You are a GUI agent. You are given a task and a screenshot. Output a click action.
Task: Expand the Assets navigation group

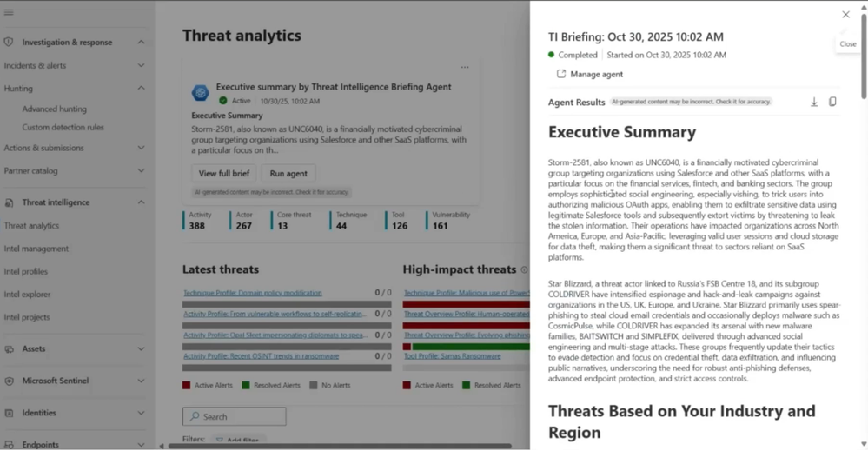tap(141, 348)
